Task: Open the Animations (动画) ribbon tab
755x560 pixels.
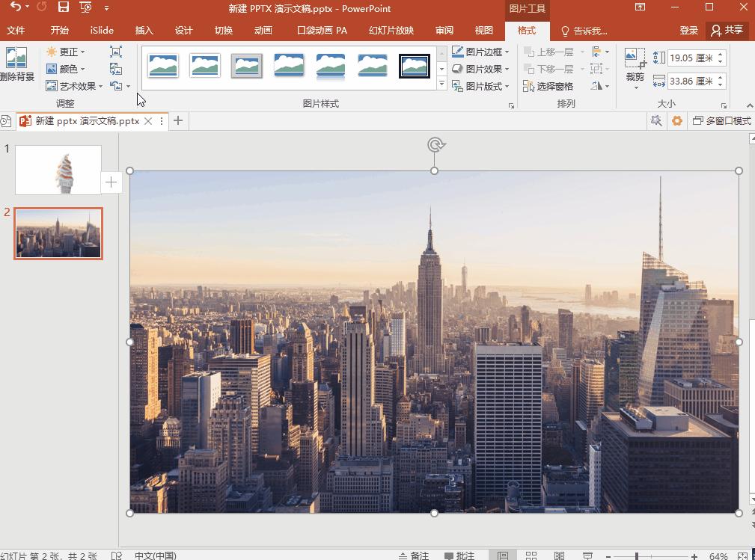Action: (x=263, y=31)
